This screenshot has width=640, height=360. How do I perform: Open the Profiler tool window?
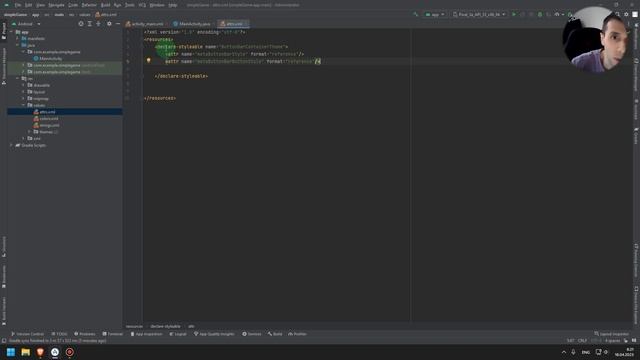(x=298, y=334)
